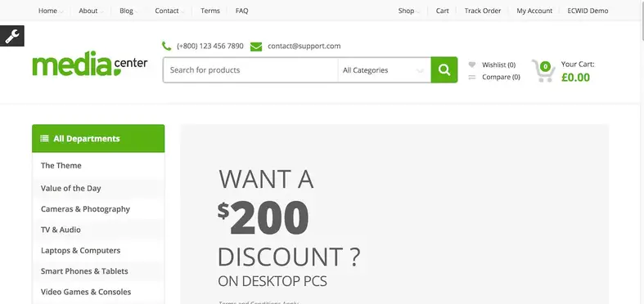This screenshot has height=304, width=644.
Task: Click the green envelope email icon
Action: (x=256, y=47)
